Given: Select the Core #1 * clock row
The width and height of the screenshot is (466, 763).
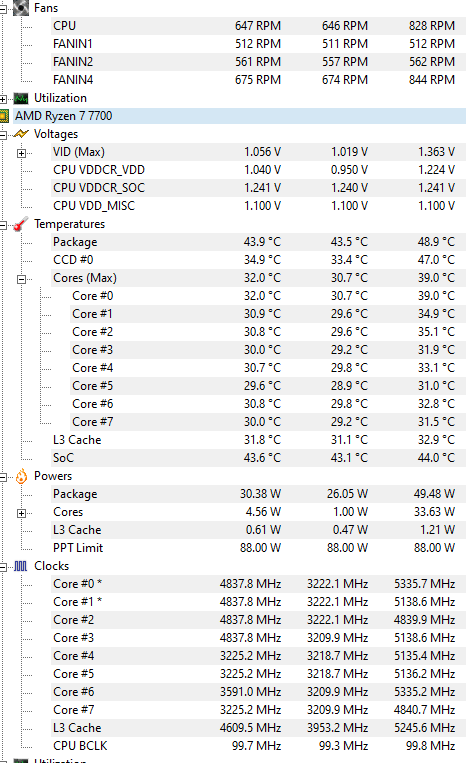Looking at the screenshot, I should pos(258,602).
